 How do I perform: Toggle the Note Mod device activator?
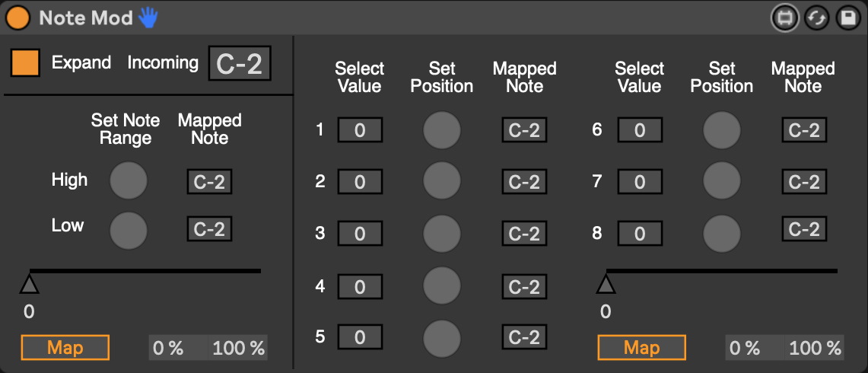click(x=17, y=18)
